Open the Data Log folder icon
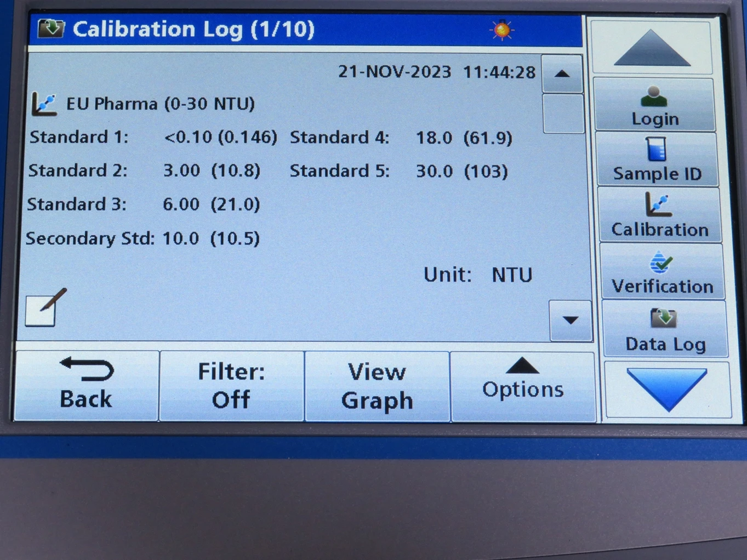 664,318
